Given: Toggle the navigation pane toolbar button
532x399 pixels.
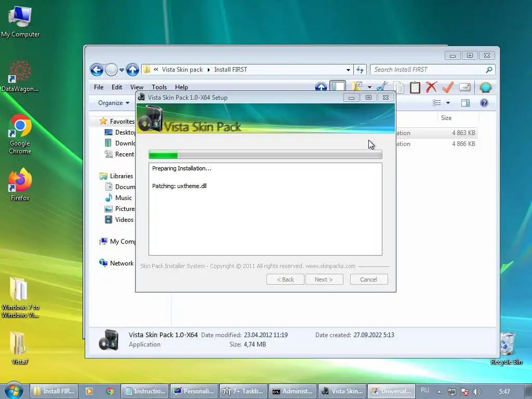Looking at the screenshot, I should click(338, 86).
